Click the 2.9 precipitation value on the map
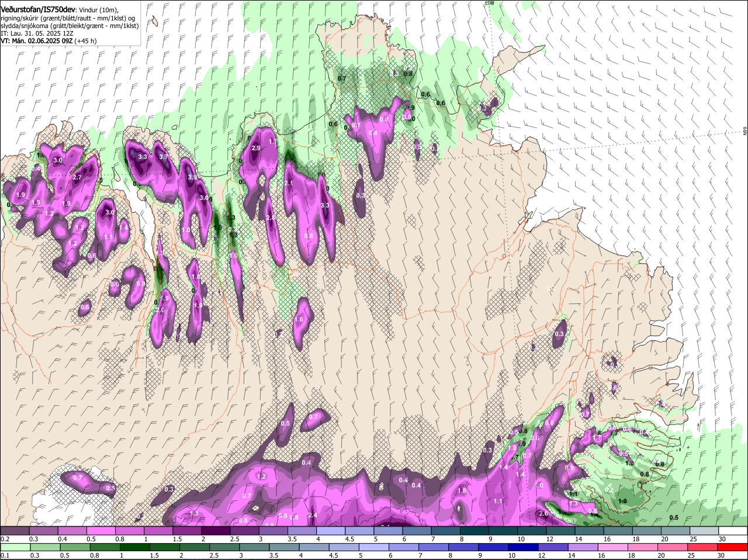Viewport: 748px width, 560px height. point(256,148)
